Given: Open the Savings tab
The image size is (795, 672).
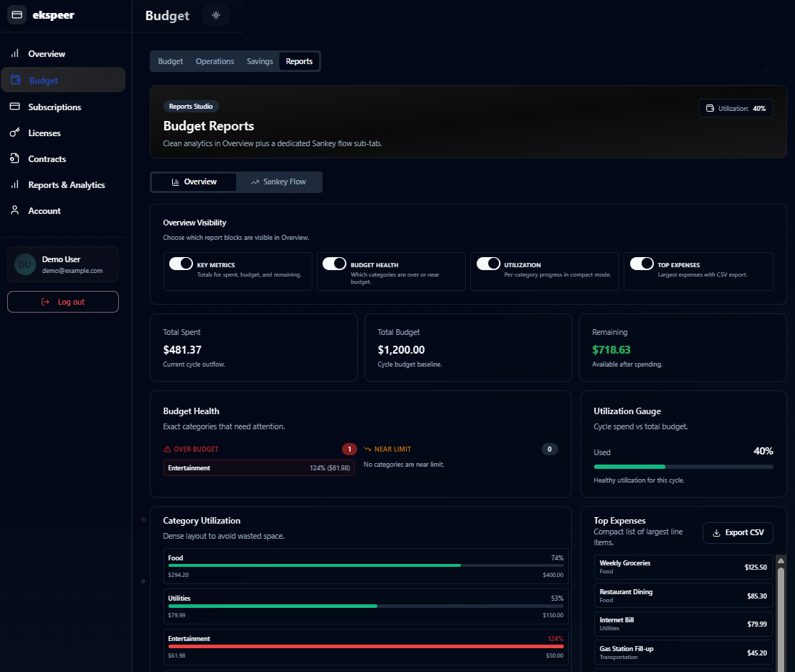Looking at the screenshot, I should pos(260,62).
